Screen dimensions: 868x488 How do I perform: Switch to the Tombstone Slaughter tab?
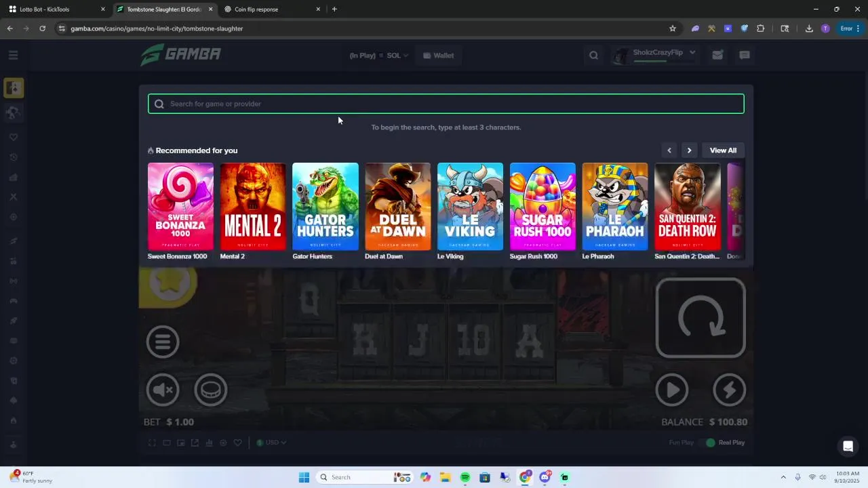tap(164, 9)
